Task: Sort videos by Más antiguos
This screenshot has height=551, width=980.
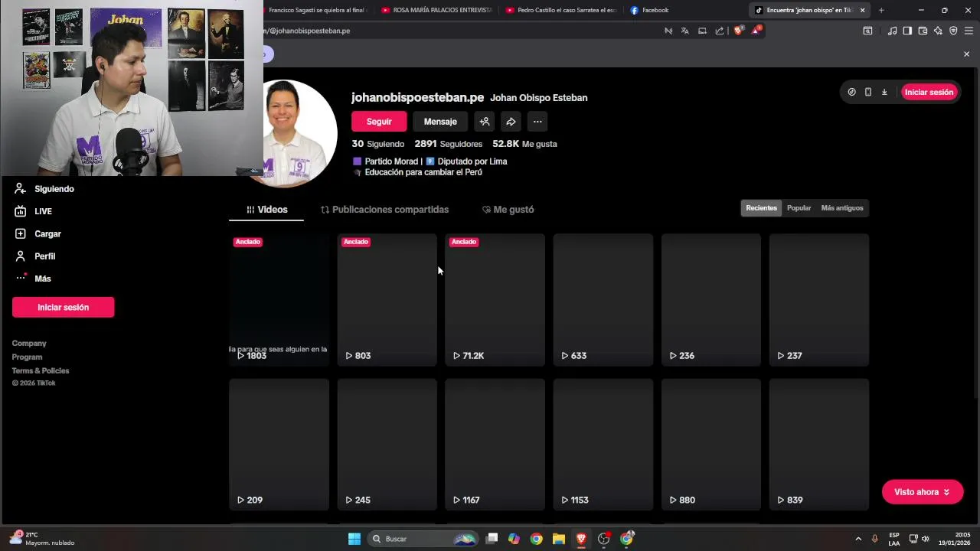Action: point(842,208)
